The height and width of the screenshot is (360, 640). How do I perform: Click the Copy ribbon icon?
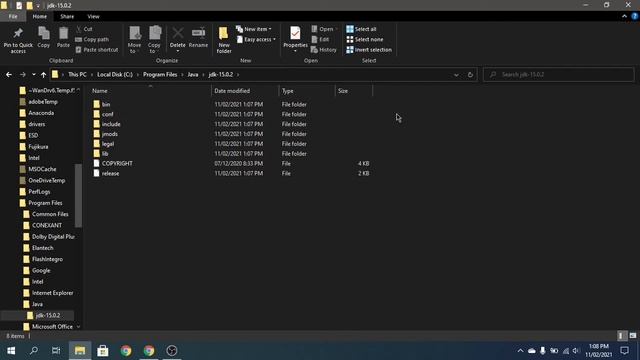(x=44, y=38)
